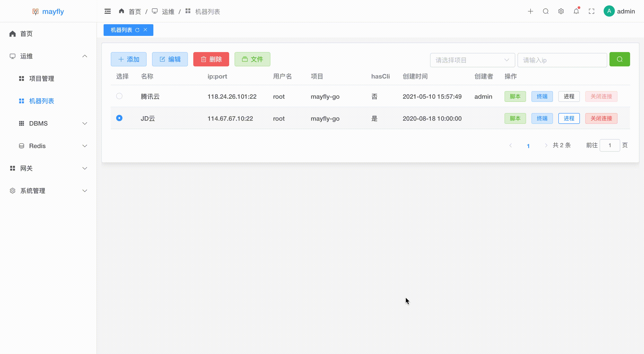The width and height of the screenshot is (644, 354).
Task: Open 项目管理 in the sidebar
Action: 41,79
